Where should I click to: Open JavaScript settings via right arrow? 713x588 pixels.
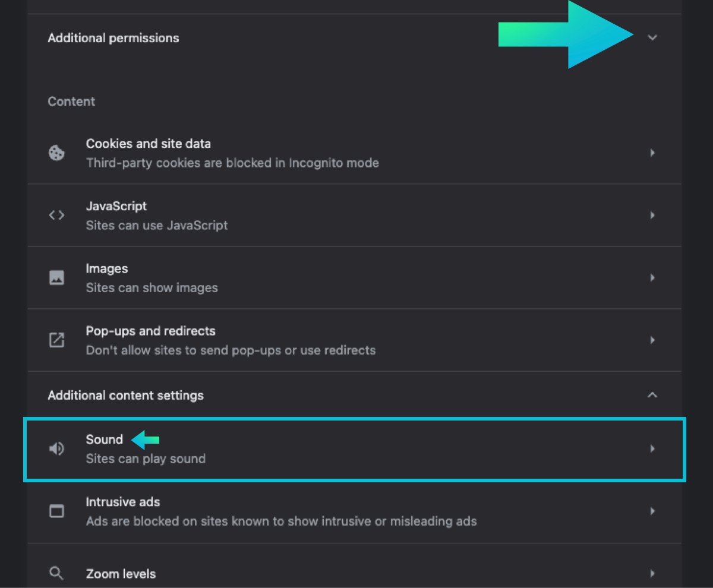click(x=652, y=215)
